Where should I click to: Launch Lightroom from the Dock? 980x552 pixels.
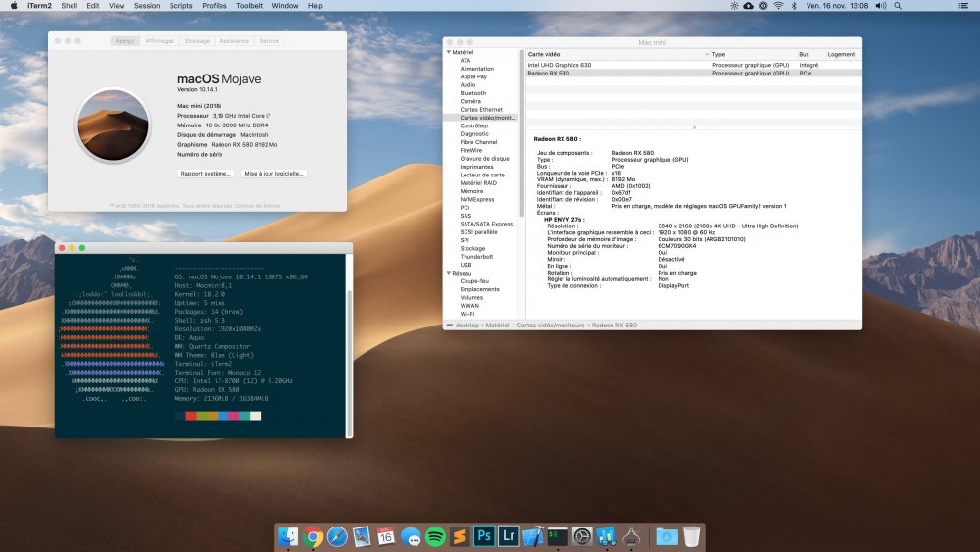pyautogui.click(x=508, y=536)
